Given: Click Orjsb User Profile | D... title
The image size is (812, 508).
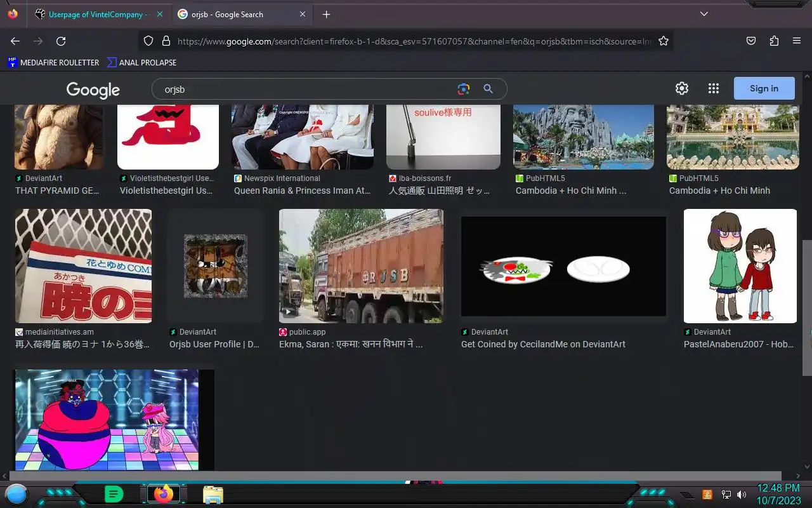Looking at the screenshot, I should tap(214, 344).
